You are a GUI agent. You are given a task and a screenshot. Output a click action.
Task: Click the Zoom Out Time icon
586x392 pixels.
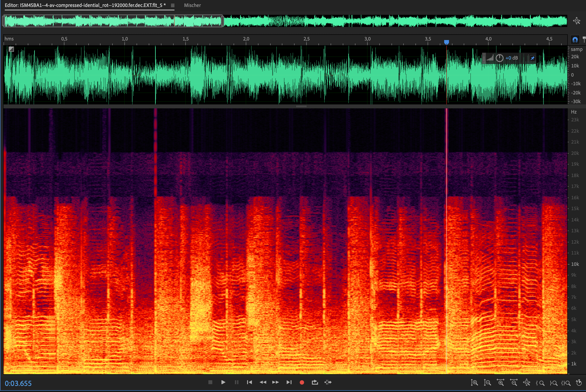pos(514,382)
